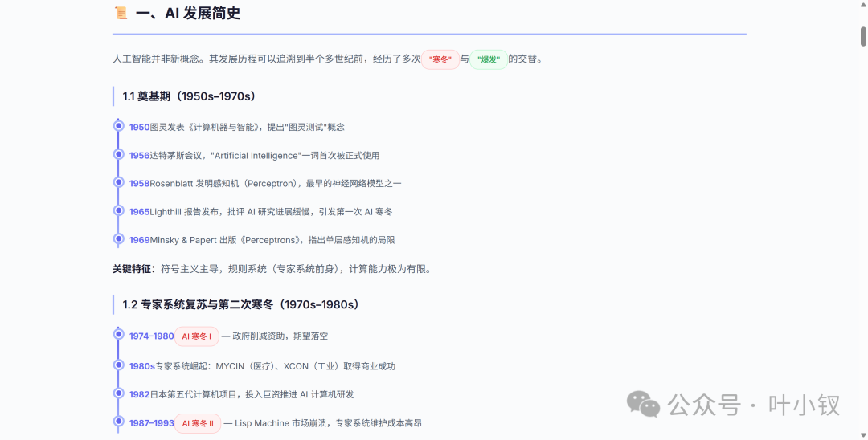This screenshot has height=440, width=868.
Task: Click the year label 1950
Action: coord(140,127)
